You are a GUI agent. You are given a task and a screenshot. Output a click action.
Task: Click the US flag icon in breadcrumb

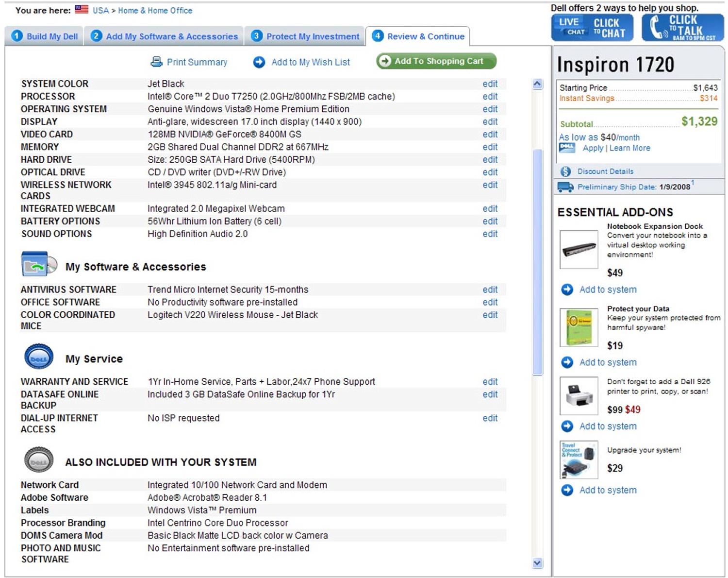82,10
